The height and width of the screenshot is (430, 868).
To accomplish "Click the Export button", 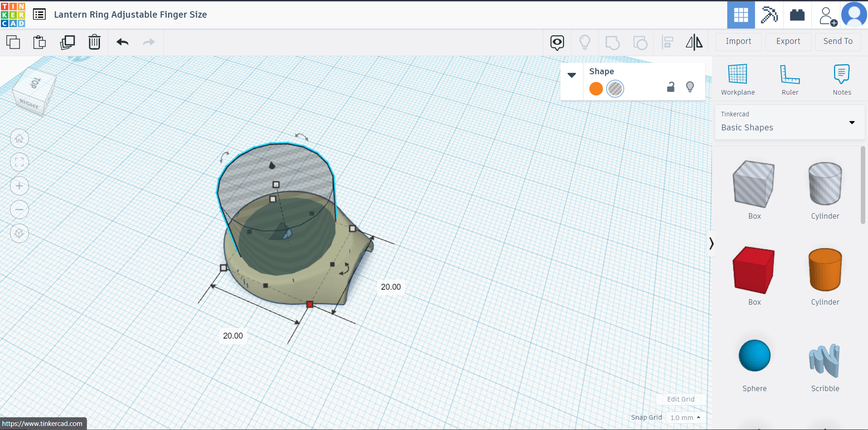I will click(x=788, y=41).
